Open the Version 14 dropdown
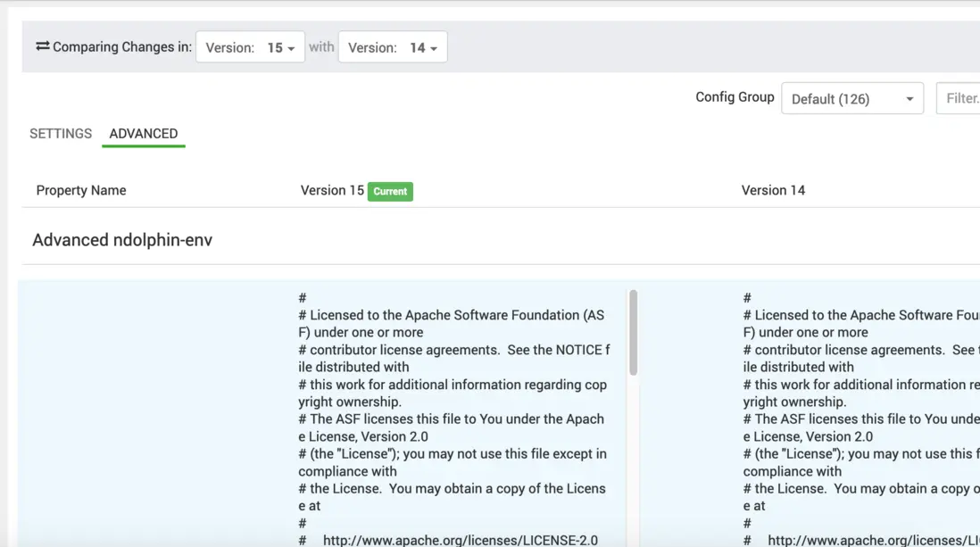The image size is (980, 547). (x=393, y=48)
